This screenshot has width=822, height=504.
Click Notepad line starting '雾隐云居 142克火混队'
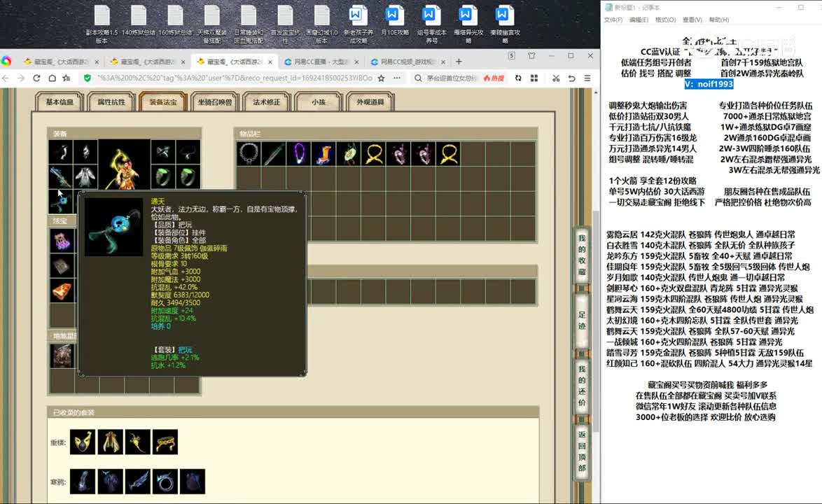click(700, 234)
